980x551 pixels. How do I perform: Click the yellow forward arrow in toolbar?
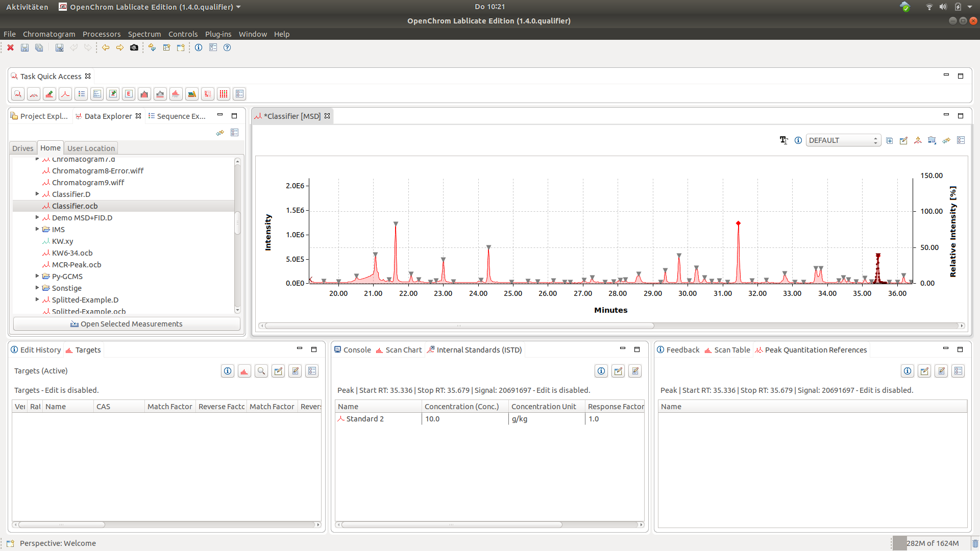[x=120, y=47]
